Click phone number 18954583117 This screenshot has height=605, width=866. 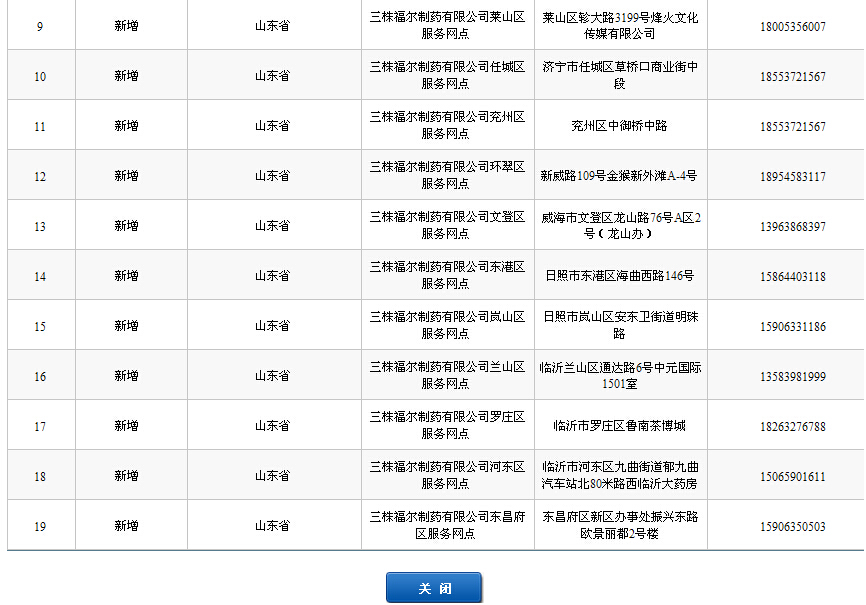coord(793,176)
